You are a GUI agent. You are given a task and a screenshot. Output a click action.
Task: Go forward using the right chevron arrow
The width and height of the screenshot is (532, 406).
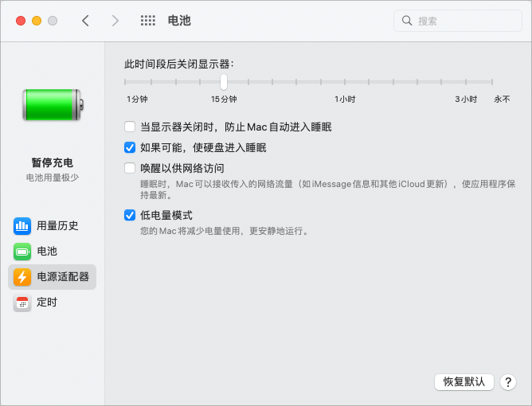pyautogui.click(x=115, y=21)
